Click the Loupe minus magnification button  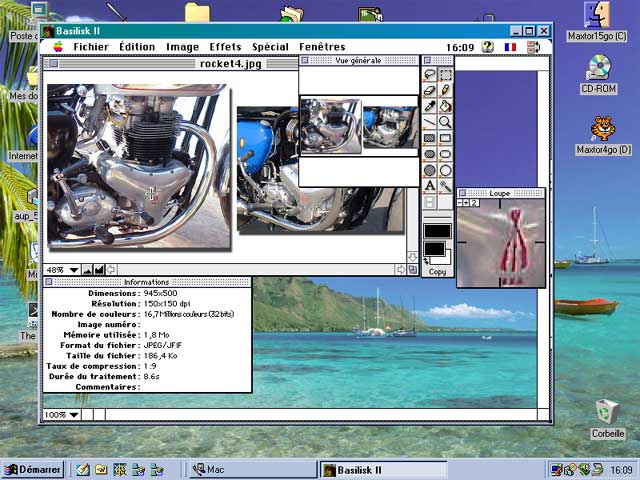tap(460, 203)
